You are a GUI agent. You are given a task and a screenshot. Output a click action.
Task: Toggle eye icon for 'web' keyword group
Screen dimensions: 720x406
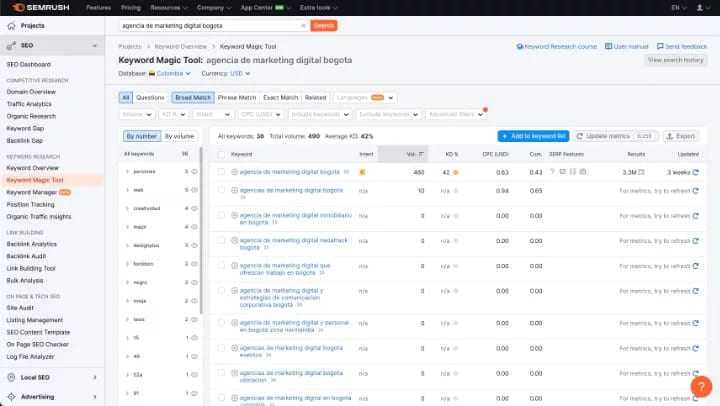(194, 190)
